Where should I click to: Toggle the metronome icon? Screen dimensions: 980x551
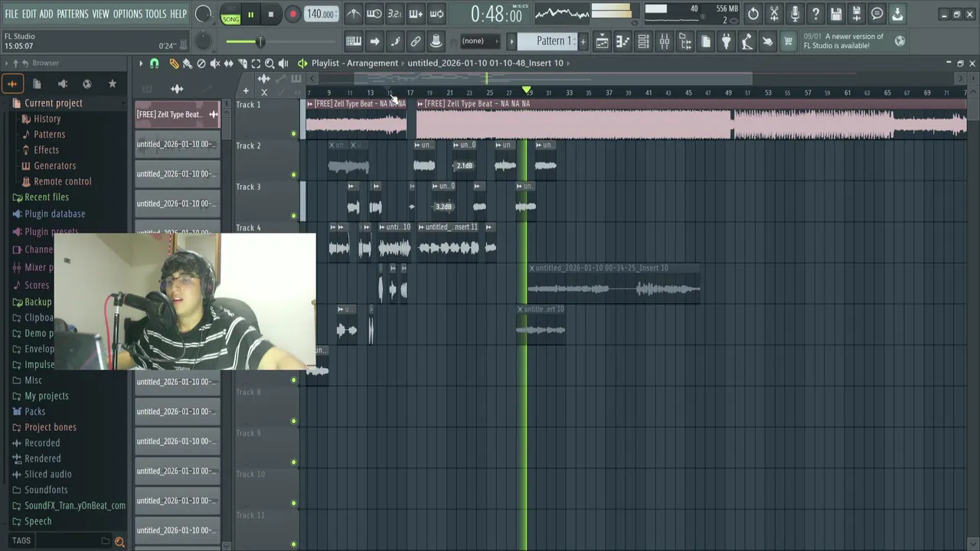pos(353,14)
